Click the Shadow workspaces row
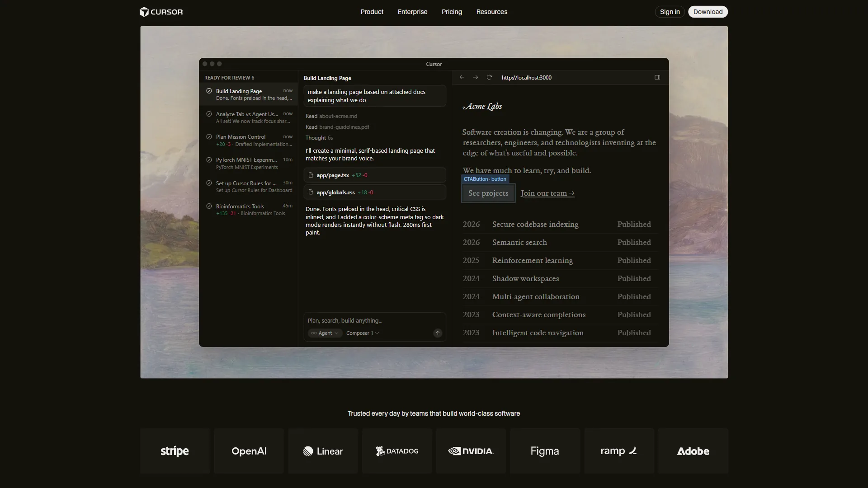 [560, 278]
